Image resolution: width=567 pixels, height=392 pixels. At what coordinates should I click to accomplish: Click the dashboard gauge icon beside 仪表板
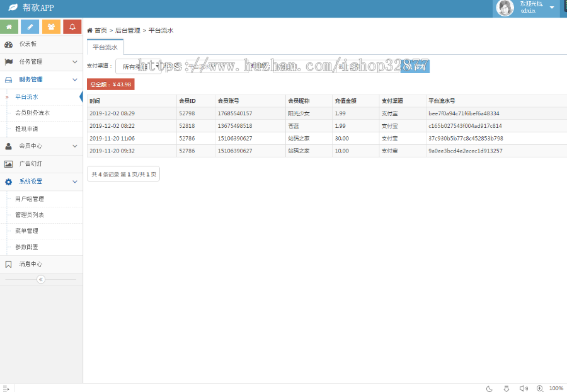(8, 44)
